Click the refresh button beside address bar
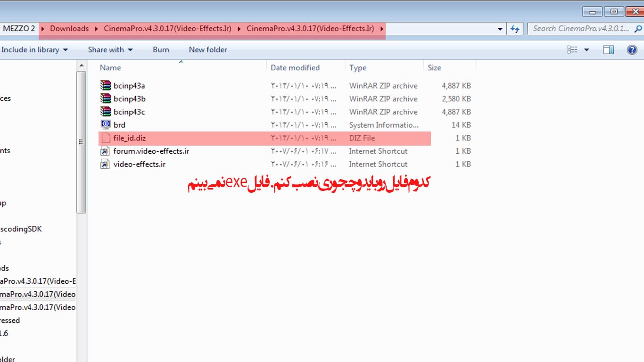 click(515, 29)
